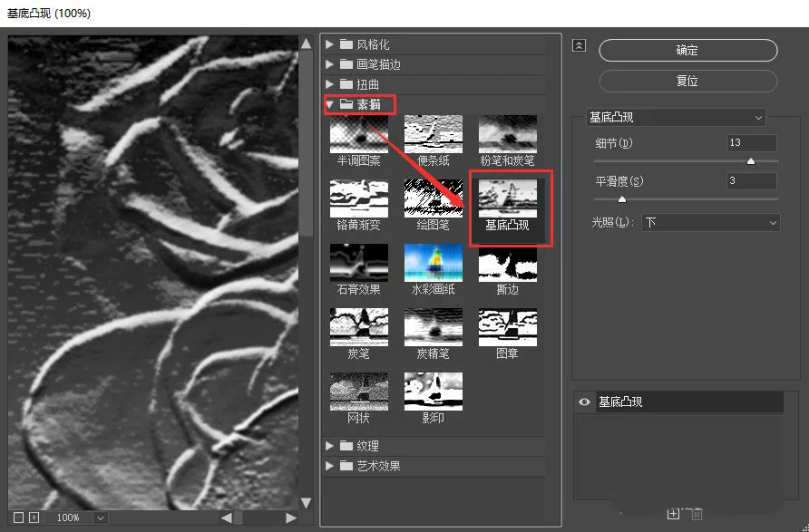Screen dimensions: 809x532
Task: Click the 扭曲 folder icon
Action: 346,84
